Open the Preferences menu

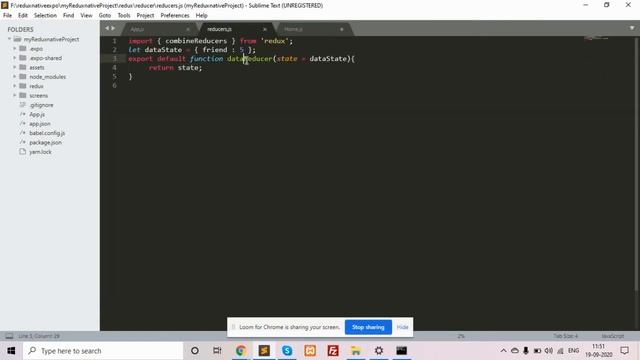coord(175,16)
